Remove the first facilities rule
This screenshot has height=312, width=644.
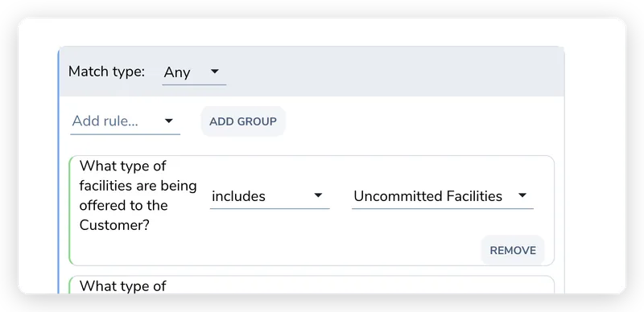(x=513, y=250)
